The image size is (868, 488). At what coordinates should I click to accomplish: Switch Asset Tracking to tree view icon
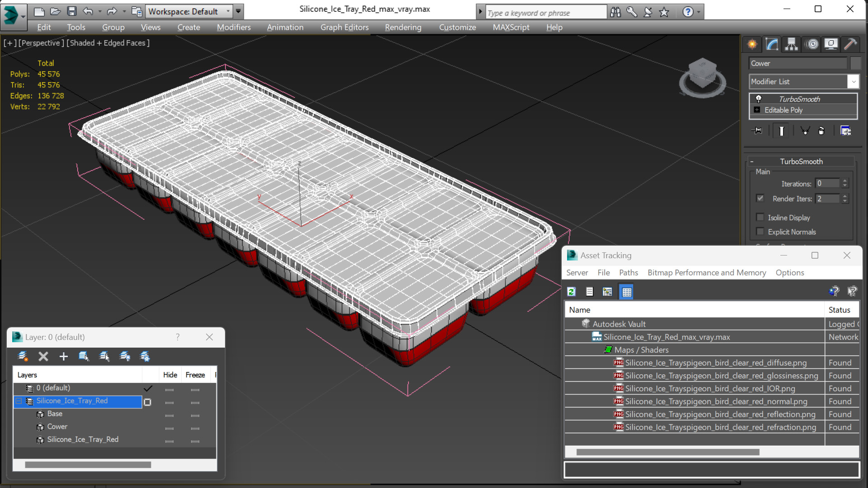click(608, 292)
